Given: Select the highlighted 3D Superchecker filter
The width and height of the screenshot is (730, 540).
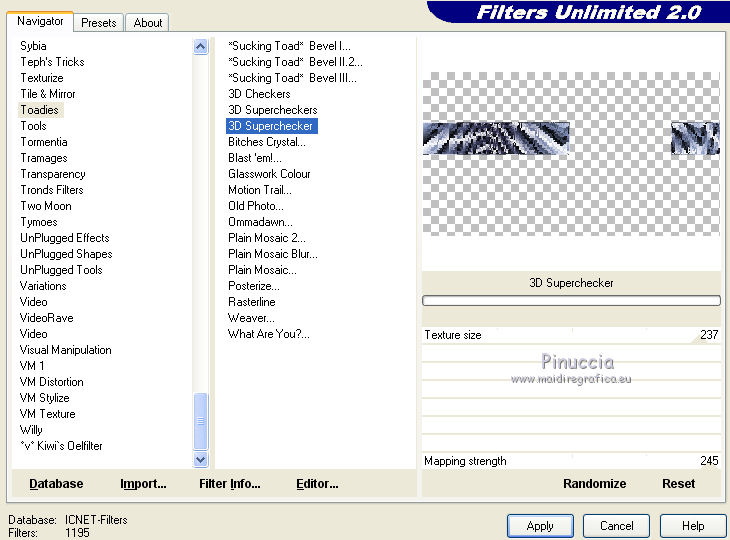Looking at the screenshot, I should (272, 126).
